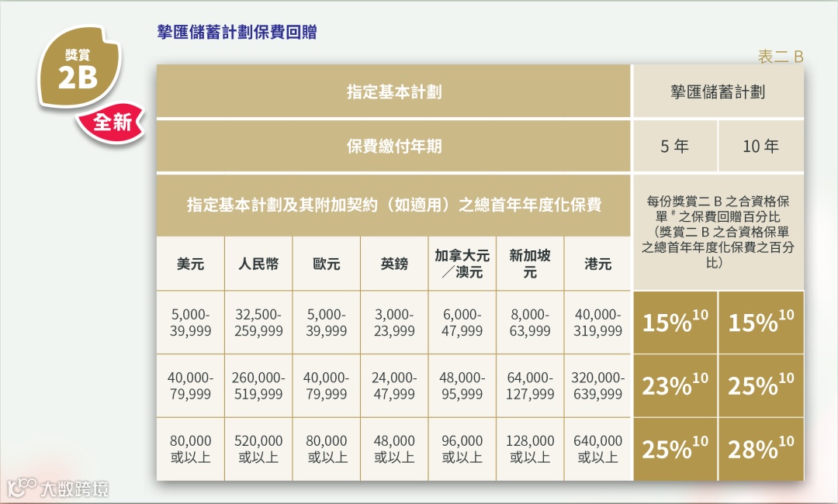Screen dimensions: 838x504
Task: Click the 48,000 或以上 cell
Action: [394, 449]
